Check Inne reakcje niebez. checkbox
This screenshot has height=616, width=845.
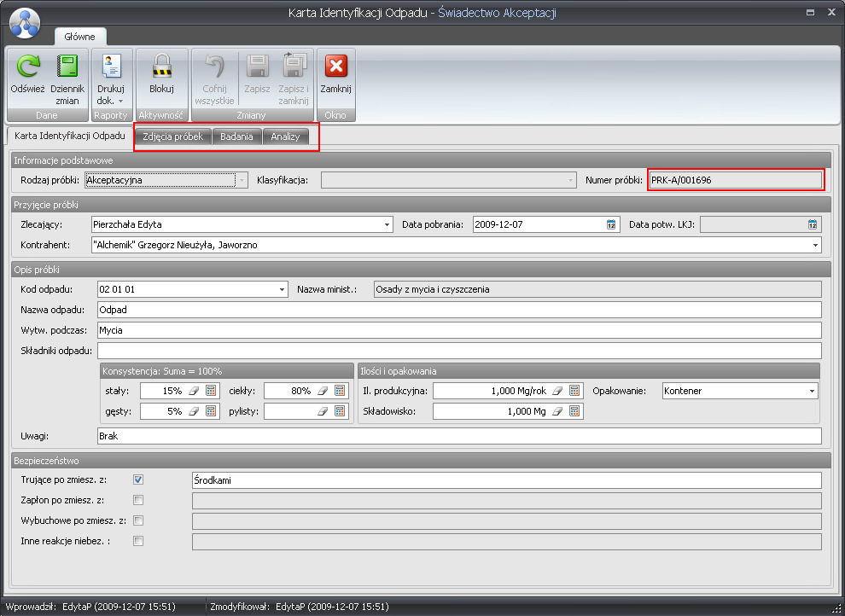click(138, 541)
